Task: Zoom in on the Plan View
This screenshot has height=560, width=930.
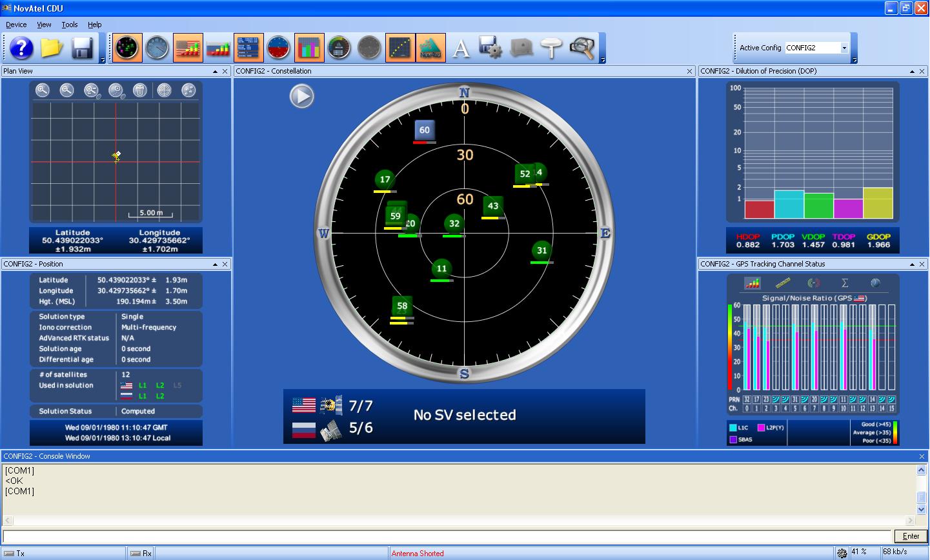Action: 43,90
